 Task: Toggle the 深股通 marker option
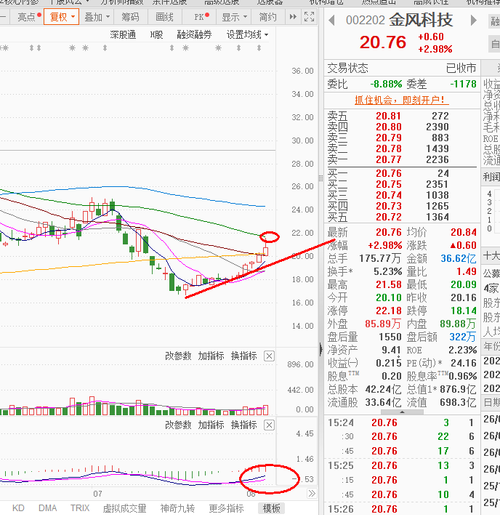pyautogui.click(x=123, y=35)
